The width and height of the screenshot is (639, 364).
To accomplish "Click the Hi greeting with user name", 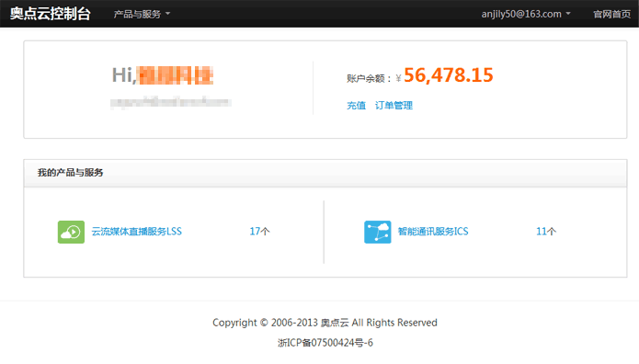I will (x=163, y=75).
